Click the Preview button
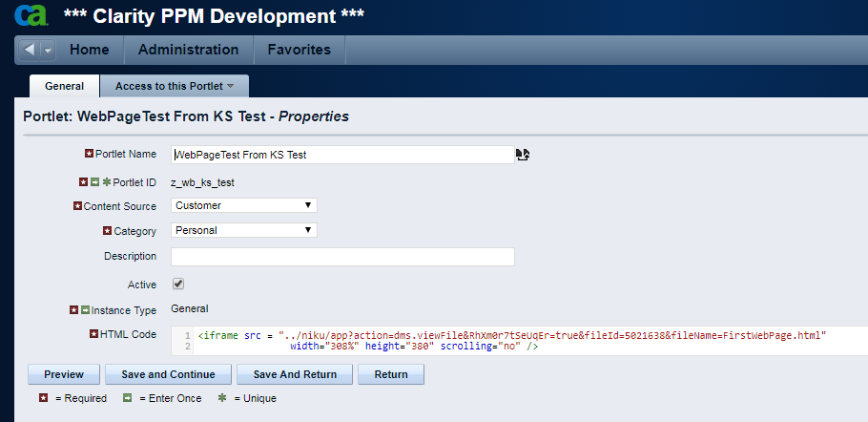This screenshot has height=422, width=868. click(x=64, y=374)
